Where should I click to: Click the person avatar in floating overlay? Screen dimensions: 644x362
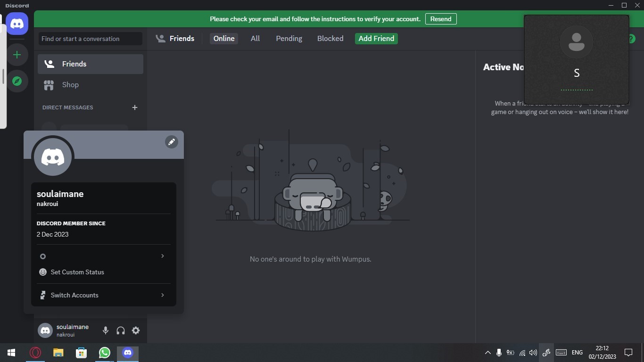click(576, 42)
